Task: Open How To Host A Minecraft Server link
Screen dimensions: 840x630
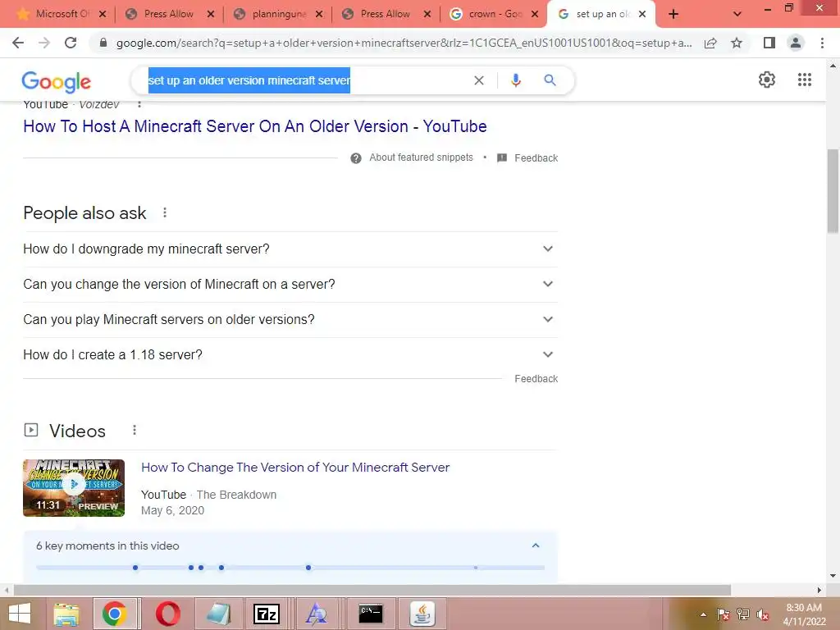Action: [x=255, y=126]
